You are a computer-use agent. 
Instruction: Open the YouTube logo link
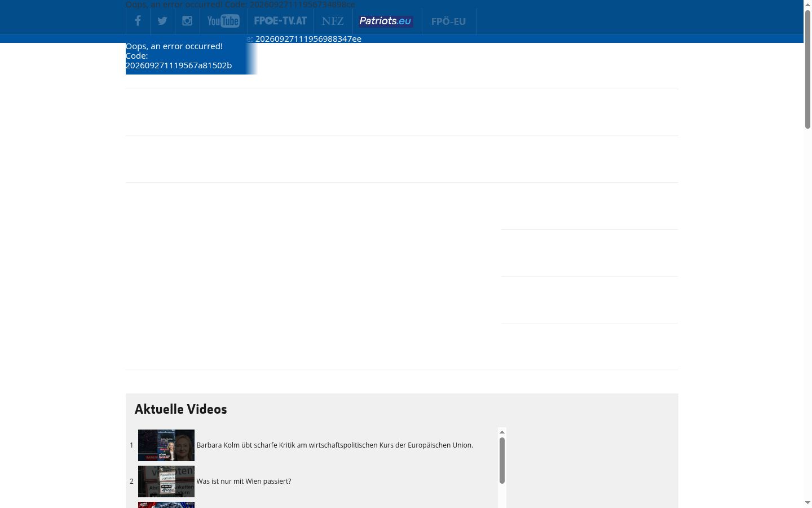(223, 21)
